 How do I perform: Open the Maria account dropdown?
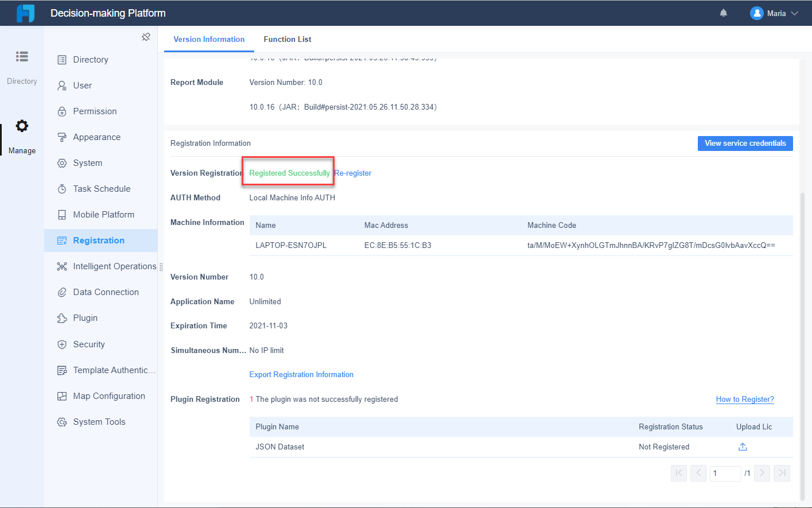(x=774, y=13)
